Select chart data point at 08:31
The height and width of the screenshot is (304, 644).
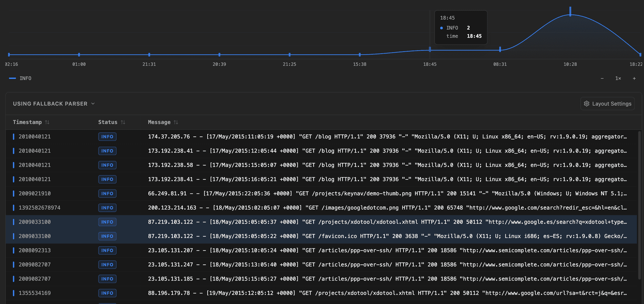[500, 49]
